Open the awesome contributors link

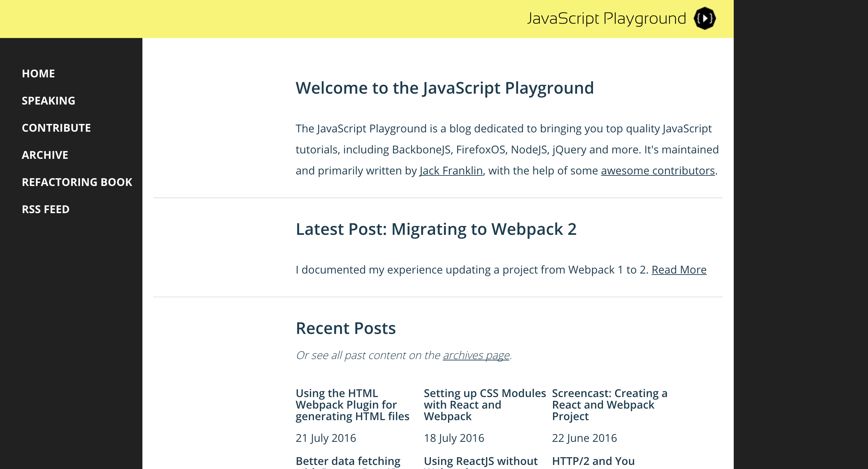coord(658,170)
